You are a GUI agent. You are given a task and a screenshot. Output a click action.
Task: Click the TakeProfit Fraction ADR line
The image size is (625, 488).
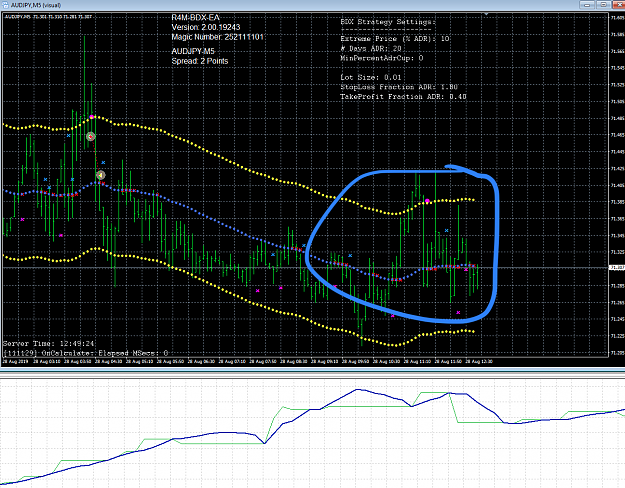point(403,96)
